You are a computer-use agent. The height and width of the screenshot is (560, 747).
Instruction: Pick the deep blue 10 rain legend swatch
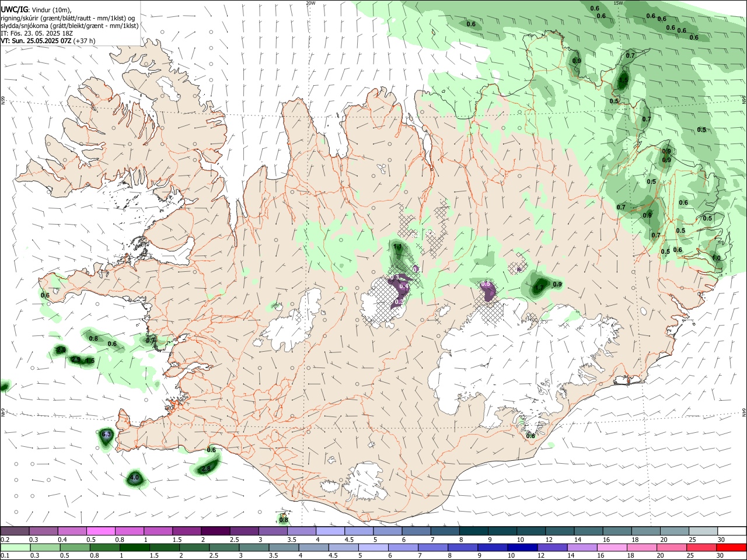click(522, 547)
